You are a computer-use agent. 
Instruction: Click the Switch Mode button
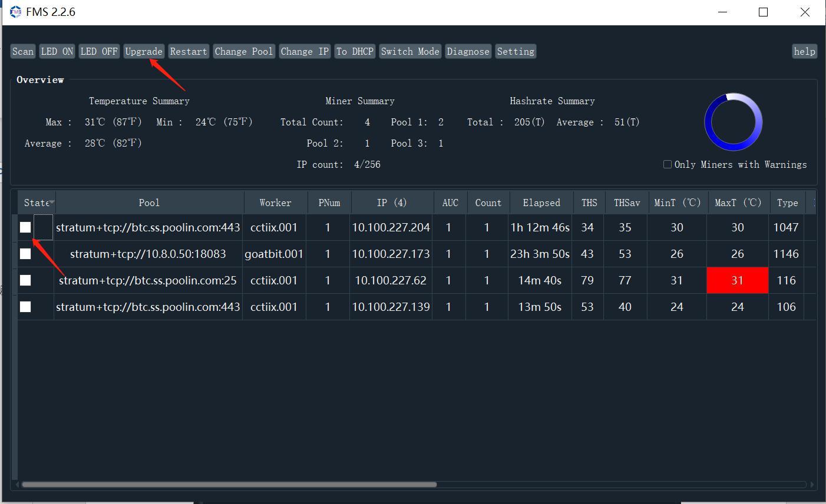pos(409,51)
